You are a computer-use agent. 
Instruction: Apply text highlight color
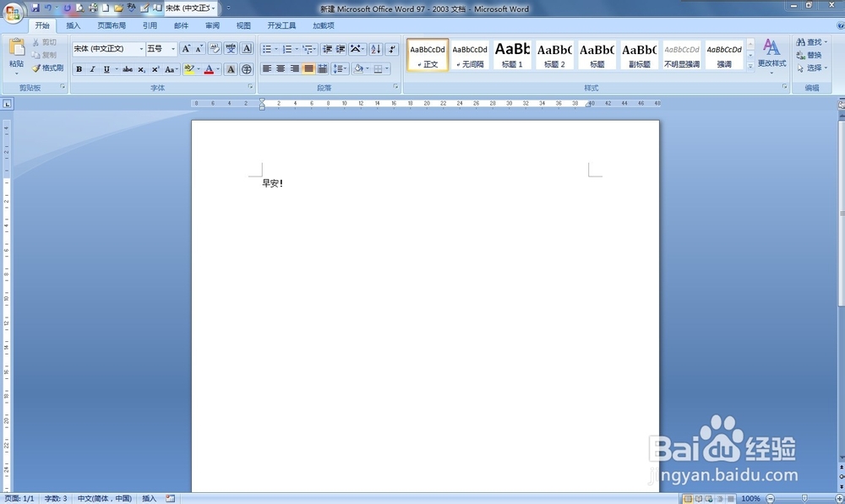pos(188,69)
